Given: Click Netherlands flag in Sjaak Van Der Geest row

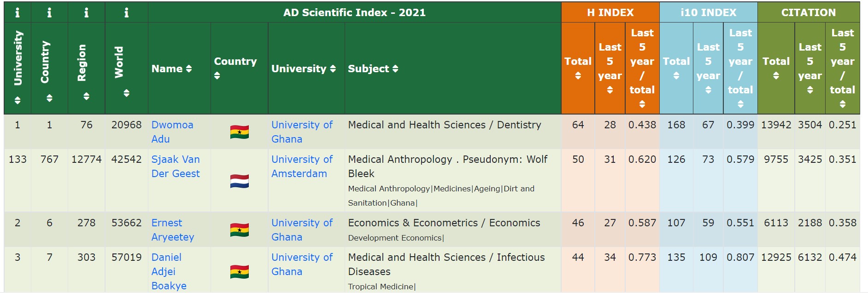Looking at the screenshot, I should 240,181.
